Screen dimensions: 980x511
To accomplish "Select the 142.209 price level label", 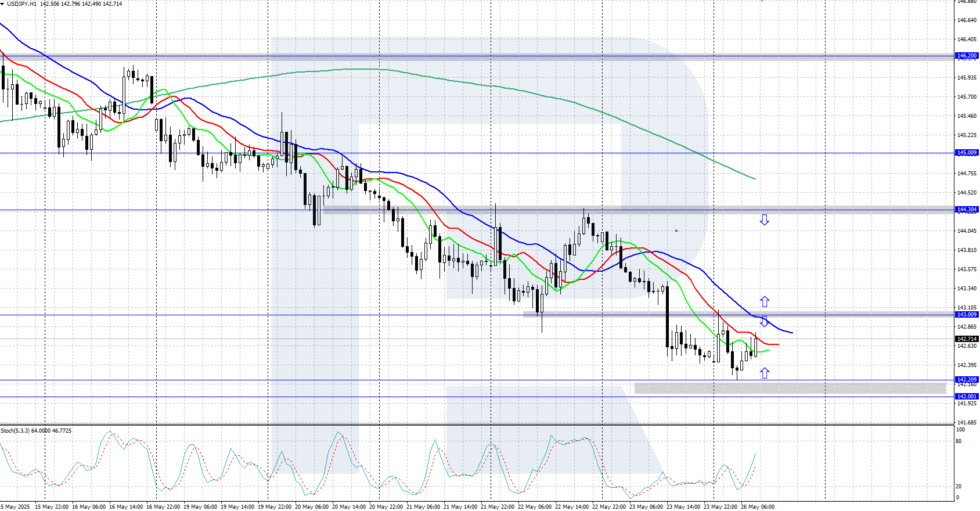I will click(967, 380).
